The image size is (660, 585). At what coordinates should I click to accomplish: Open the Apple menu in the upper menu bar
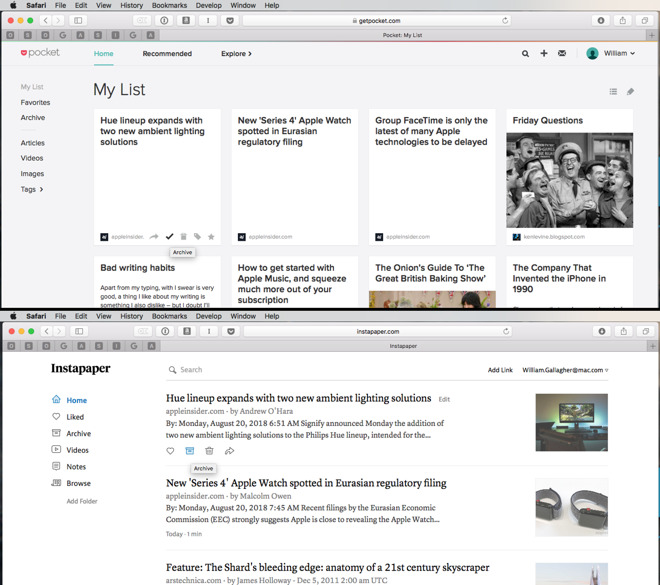pyautogui.click(x=13, y=5)
